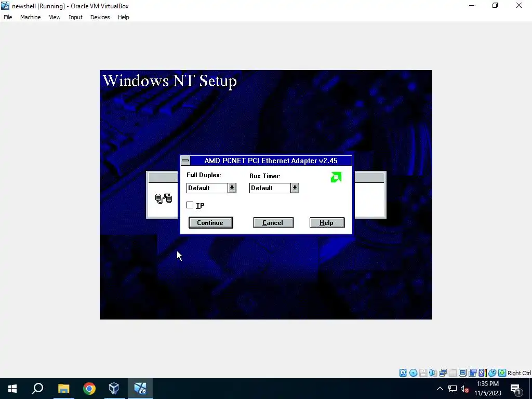Expand the Bus Timer dropdown
Screen dimensions: 532x399
[295, 188]
